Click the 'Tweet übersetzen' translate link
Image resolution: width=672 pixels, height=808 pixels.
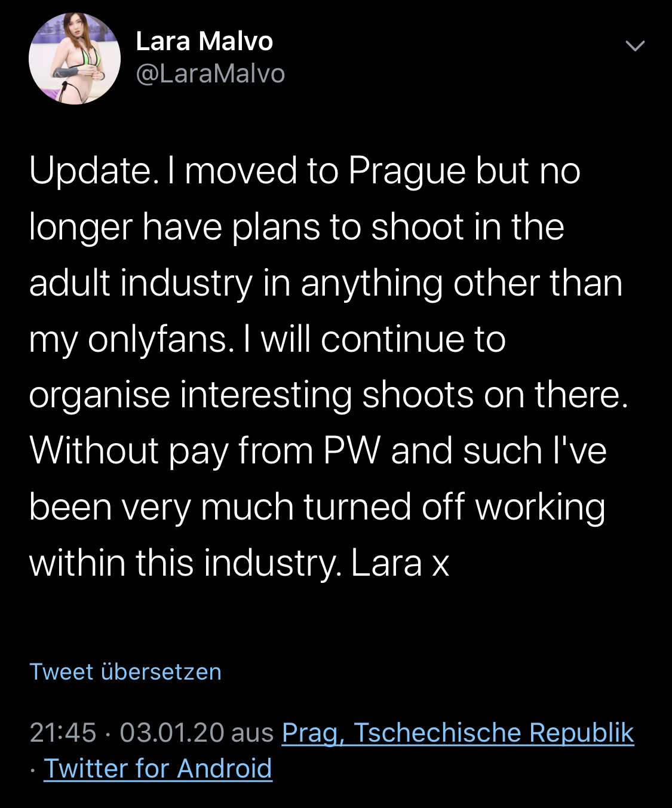coord(125,672)
